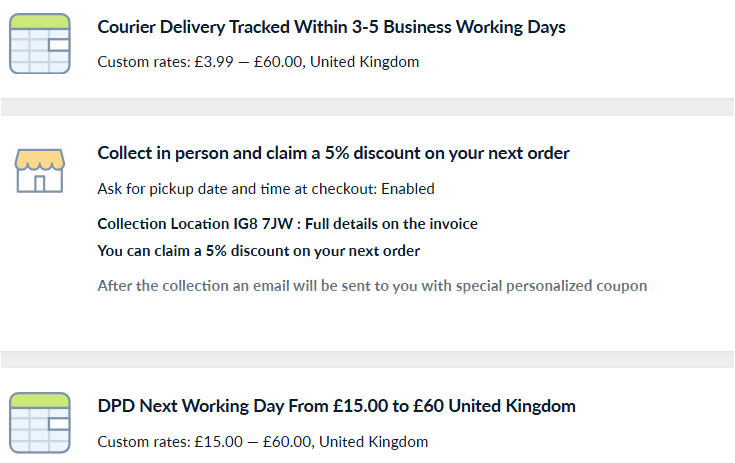Click the Custom rates £15.00 line
735x463 pixels.
click(x=262, y=441)
